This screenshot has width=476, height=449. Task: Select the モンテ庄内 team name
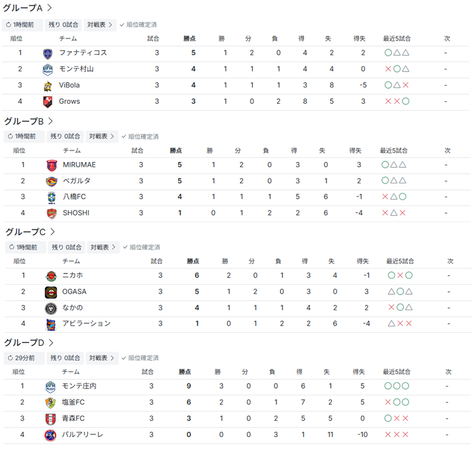tap(79, 386)
